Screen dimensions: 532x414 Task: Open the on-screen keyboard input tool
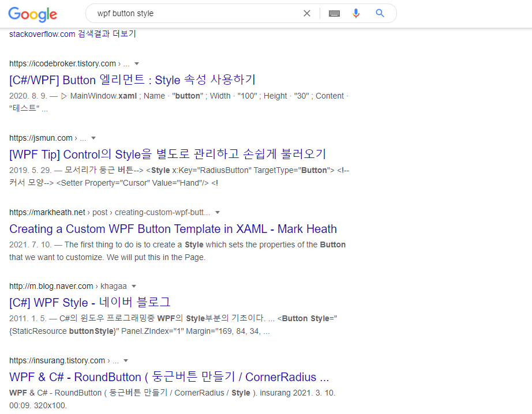click(x=334, y=13)
